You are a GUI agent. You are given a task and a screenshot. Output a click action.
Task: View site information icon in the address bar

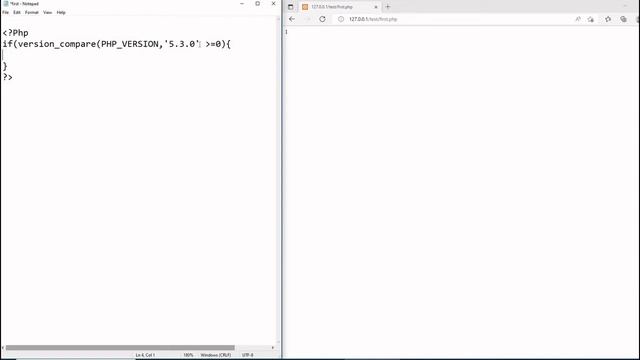341,19
